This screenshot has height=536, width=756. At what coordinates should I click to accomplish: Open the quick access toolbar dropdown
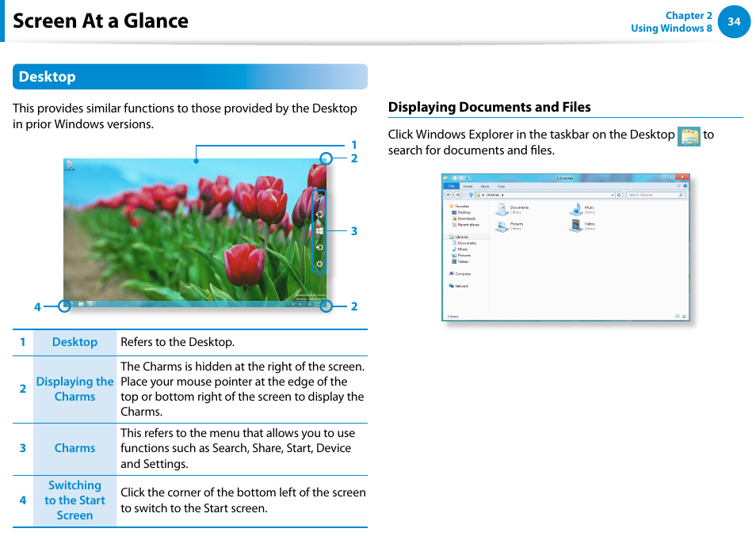click(467, 178)
